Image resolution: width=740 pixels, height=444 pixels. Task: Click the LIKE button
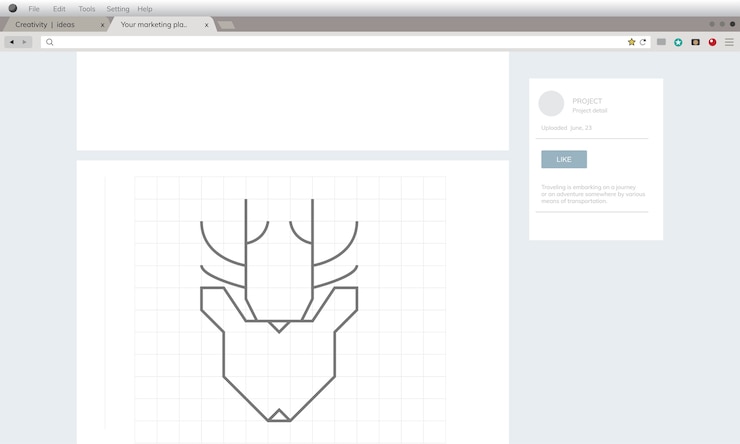point(564,159)
